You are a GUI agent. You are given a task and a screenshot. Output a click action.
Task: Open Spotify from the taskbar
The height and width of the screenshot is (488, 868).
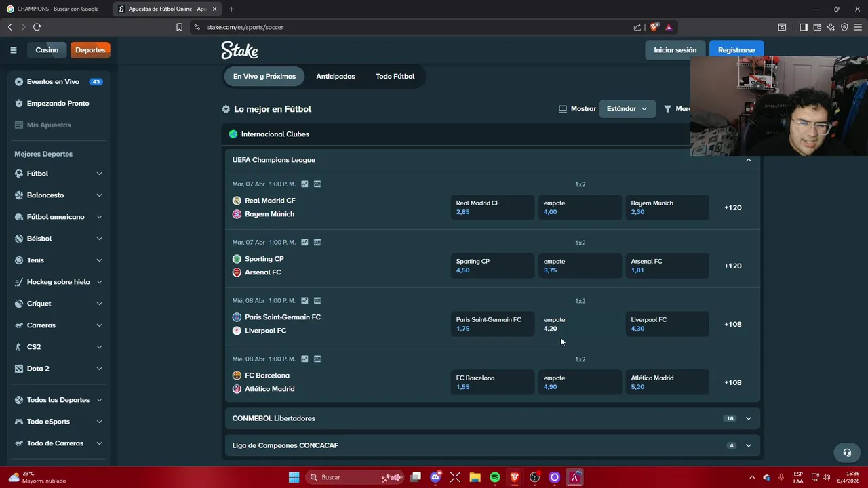pyautogui.click(x=495, y=477)
